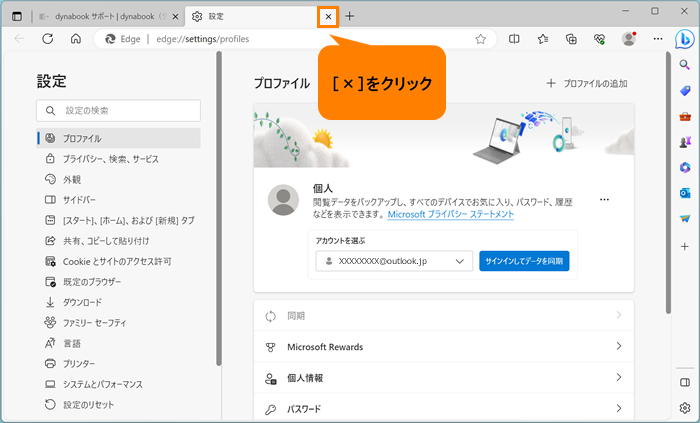The width and height of the screenshot is (700, 423).
Task: Expand the パスワード row
Action: pos(444,408)
